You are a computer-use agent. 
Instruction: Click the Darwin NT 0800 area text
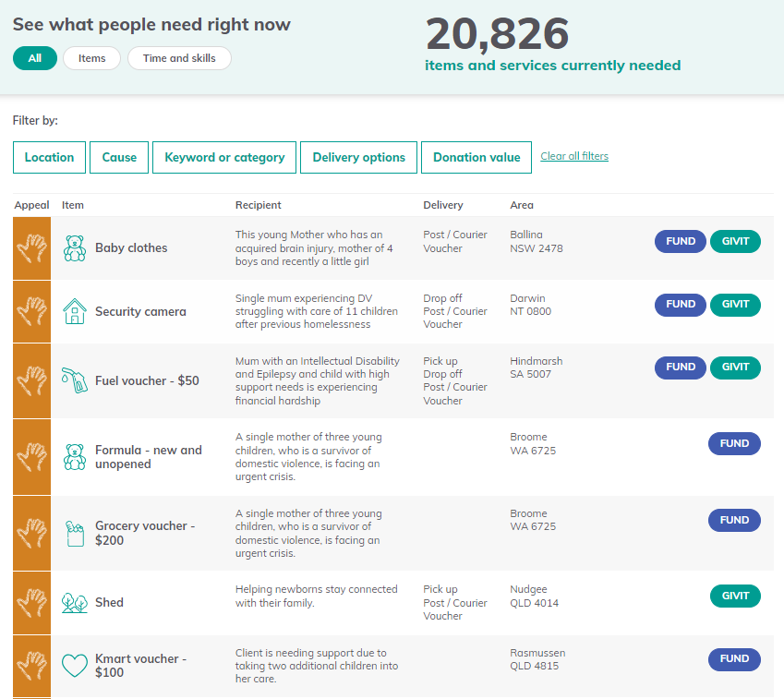coord(530,305)
